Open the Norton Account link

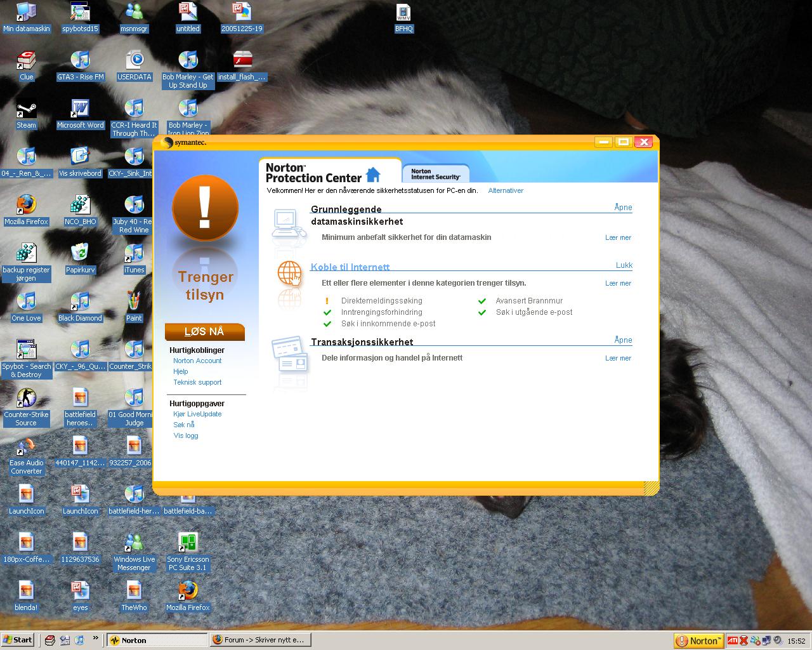[x=197, y=361]
